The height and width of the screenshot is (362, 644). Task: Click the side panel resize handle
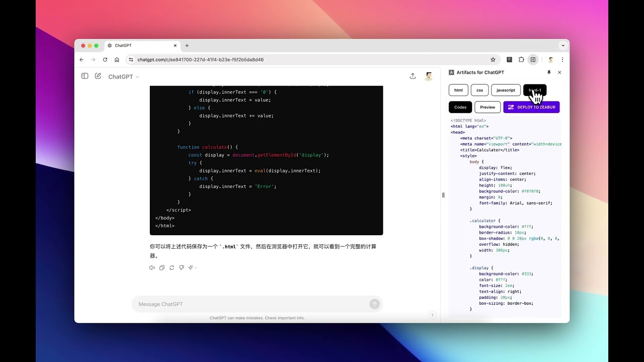click(x=443, y=195)
